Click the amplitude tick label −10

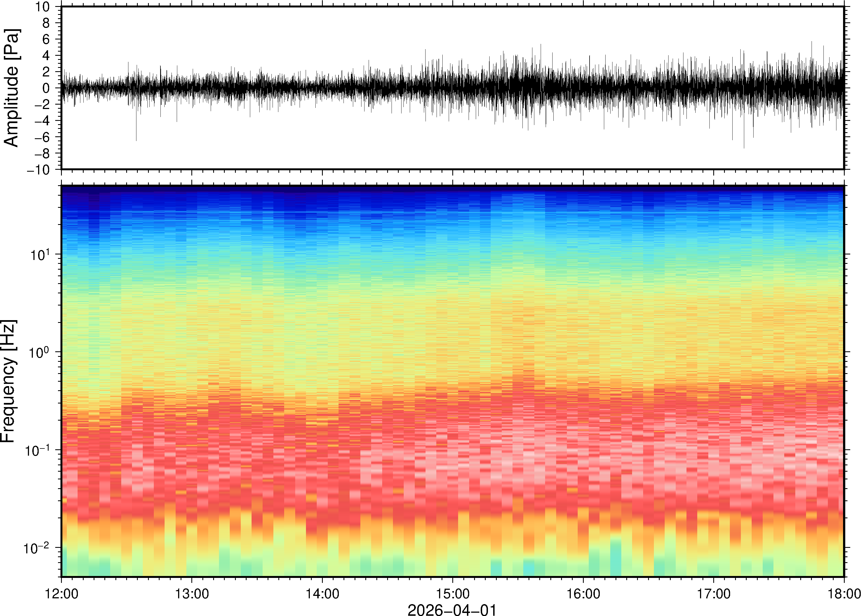[x=38, y=169]
